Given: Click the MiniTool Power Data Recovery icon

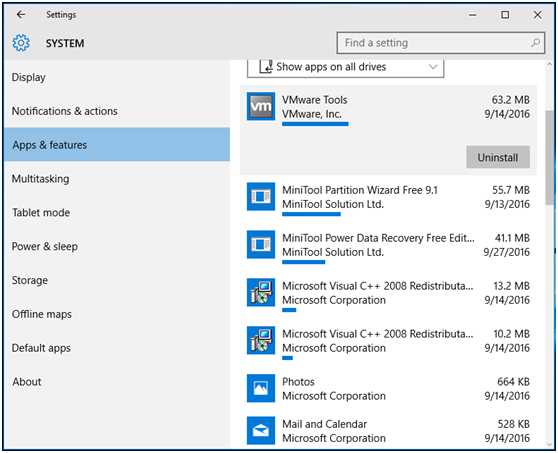Looking at the screenshot, I should click(x=261, y=244).
